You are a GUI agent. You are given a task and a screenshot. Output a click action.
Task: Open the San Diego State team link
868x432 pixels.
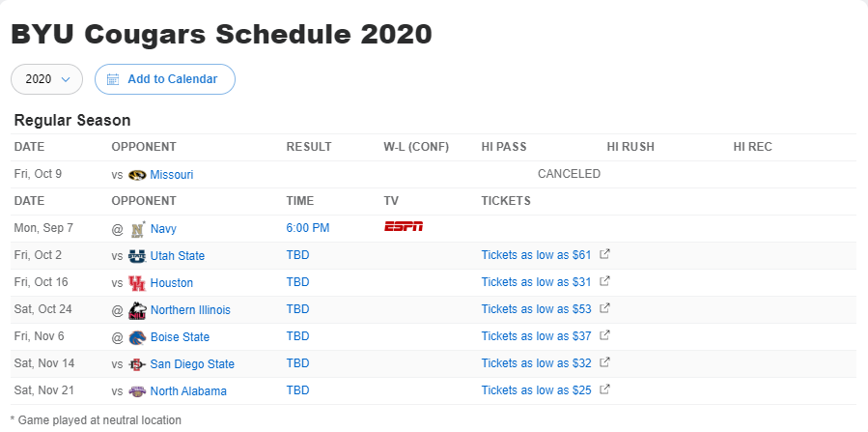[x=193, y=364]
